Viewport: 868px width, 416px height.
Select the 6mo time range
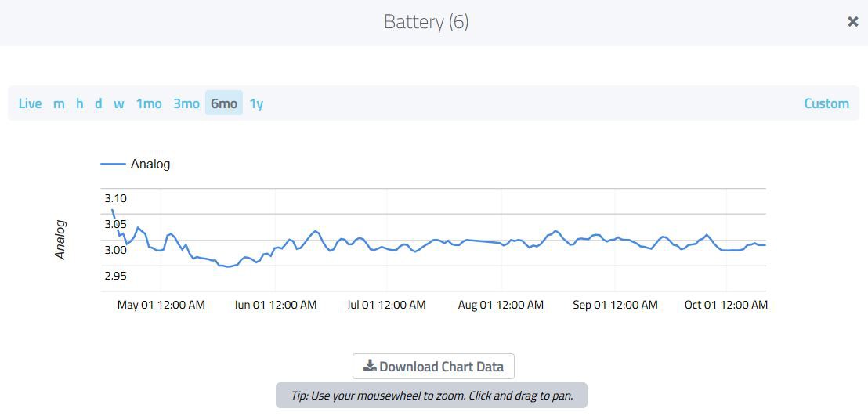224,103
